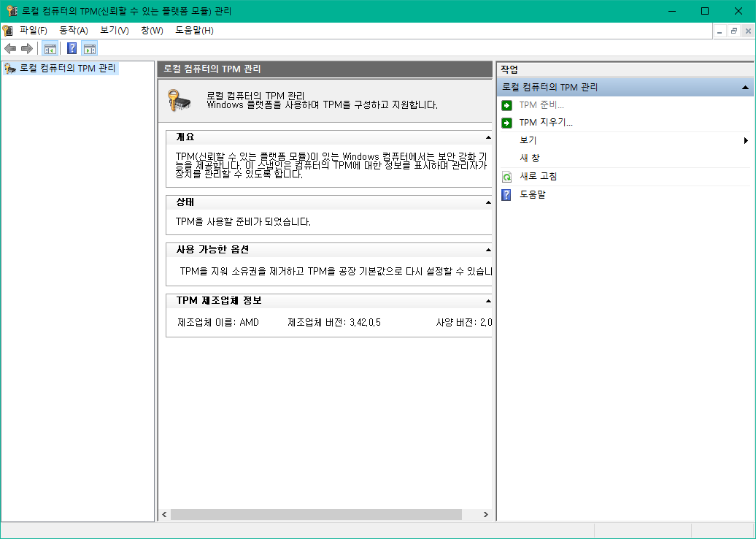Image resolution: width=756 pixels, height=539 pixels.
Task: Click the 제조업체 이름: AMD text
Action: (x=218, y=322)
